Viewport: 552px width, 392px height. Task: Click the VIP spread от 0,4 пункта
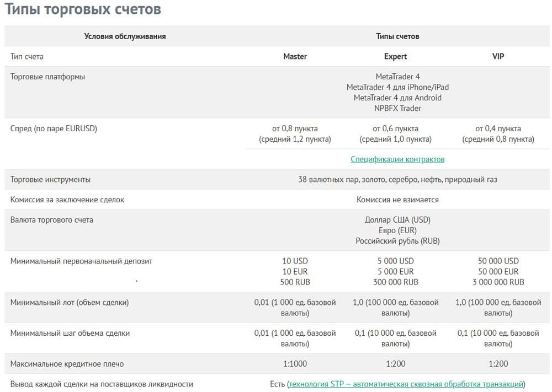coord(498,128)
